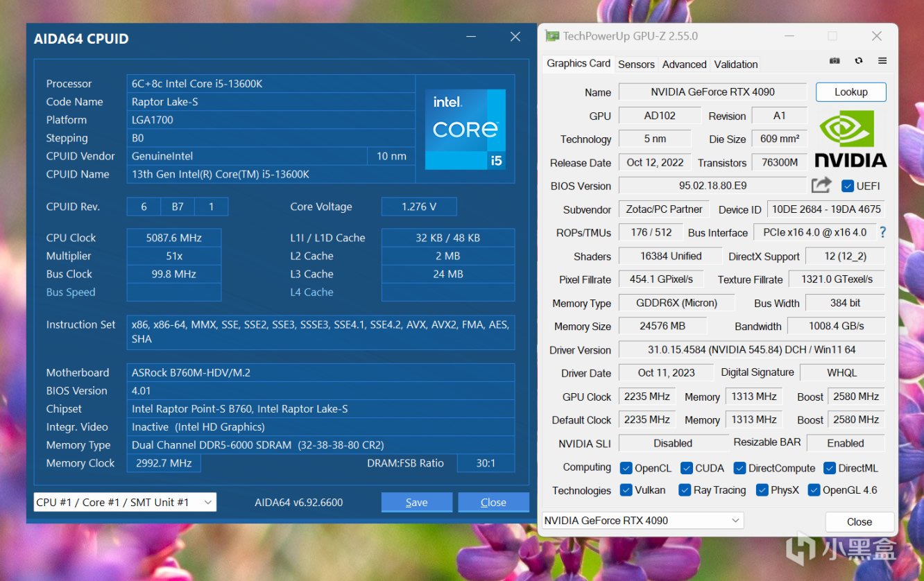Image resolution: width=924 pixels, height=581 pixels.
Task: Click the L3 Cache value '24 MB'
Action: [448, 274]
